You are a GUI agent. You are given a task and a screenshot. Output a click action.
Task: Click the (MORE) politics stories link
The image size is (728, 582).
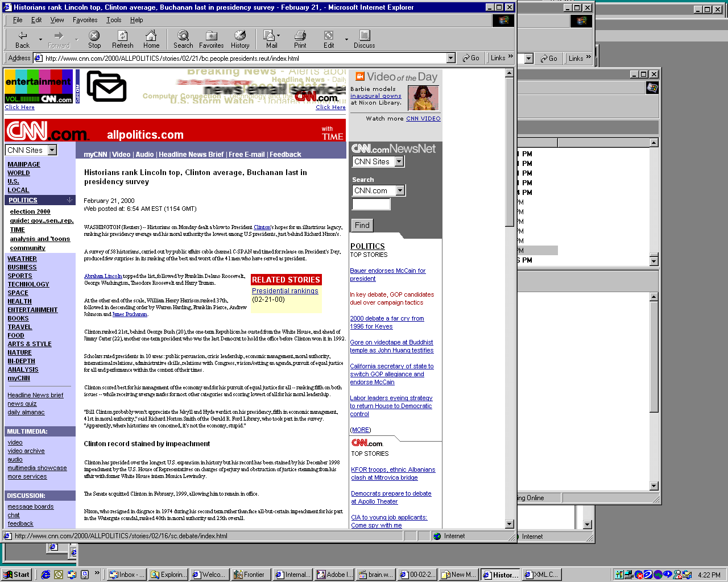tap(361, 430)
